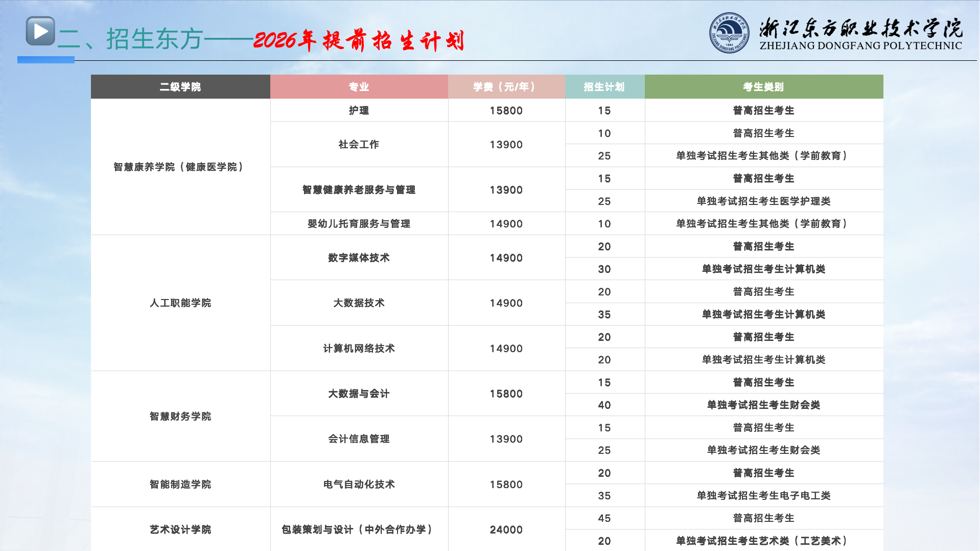Click the "大数据与会计" major cell
The width and height of the screenshot is (980, 551).
click(x=359, y=394)
